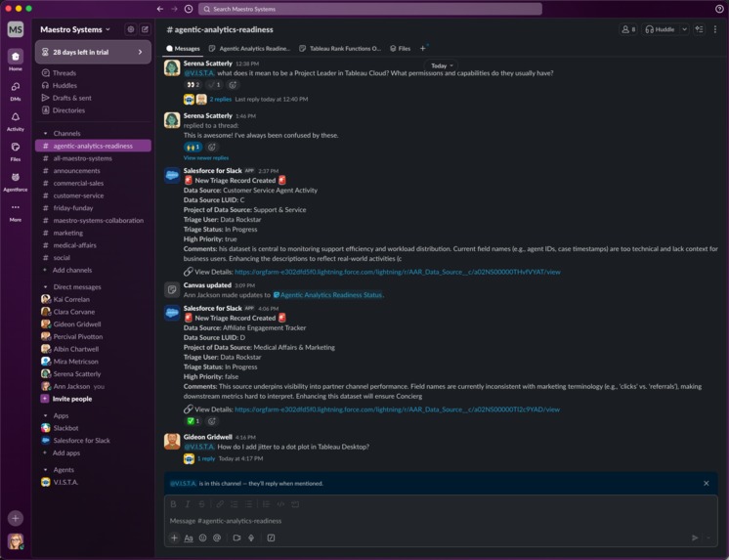This screenshot has height=560, width=729.
Task: Open the Today date dropdown
Action: coord(442,65)
